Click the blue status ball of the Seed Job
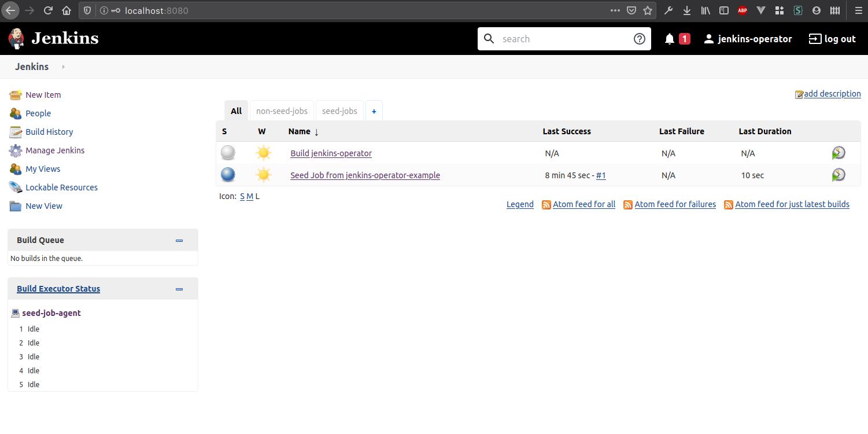This screenshot has height=434, width=868. click(228, 174)
